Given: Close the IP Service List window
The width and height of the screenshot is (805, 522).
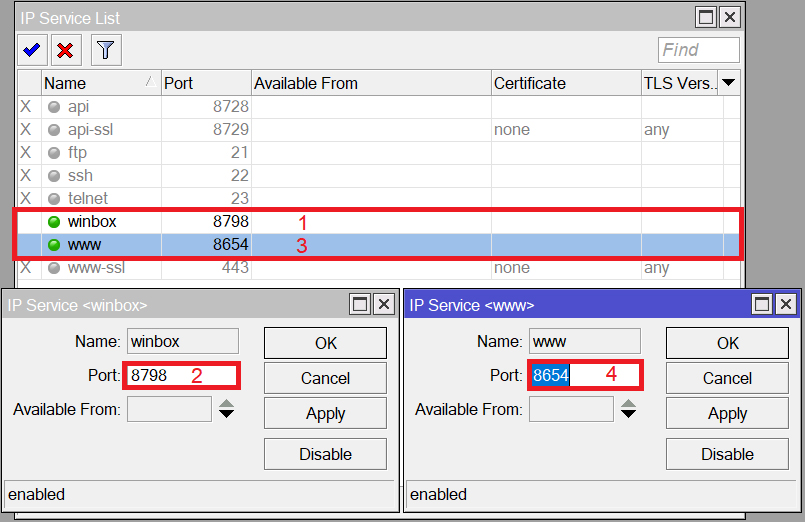Looking at the screenshot, I should click(730, 17).
